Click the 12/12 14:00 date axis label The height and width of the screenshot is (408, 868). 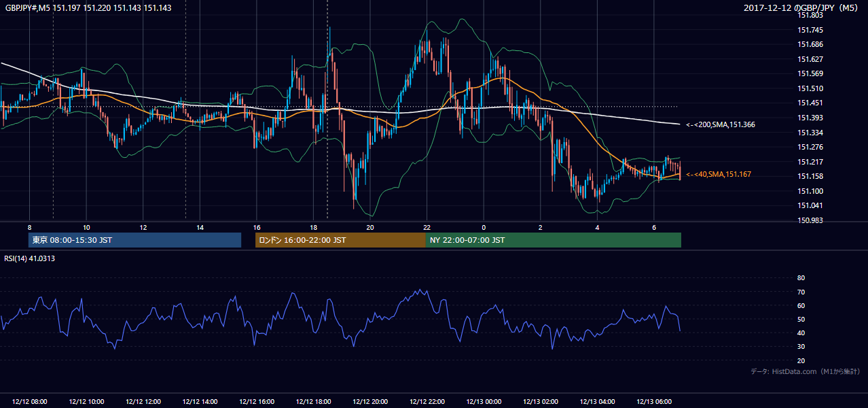pyautogui.click(x=200, y=402)
